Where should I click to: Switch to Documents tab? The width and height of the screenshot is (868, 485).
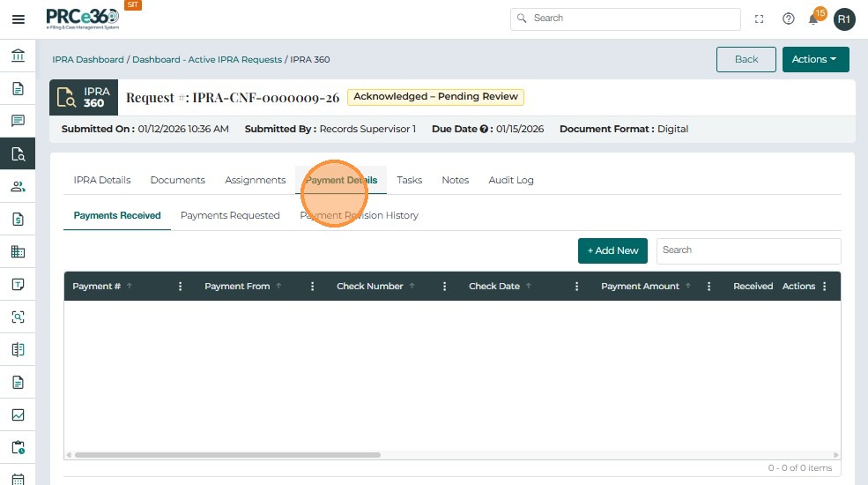coord(178,180)
